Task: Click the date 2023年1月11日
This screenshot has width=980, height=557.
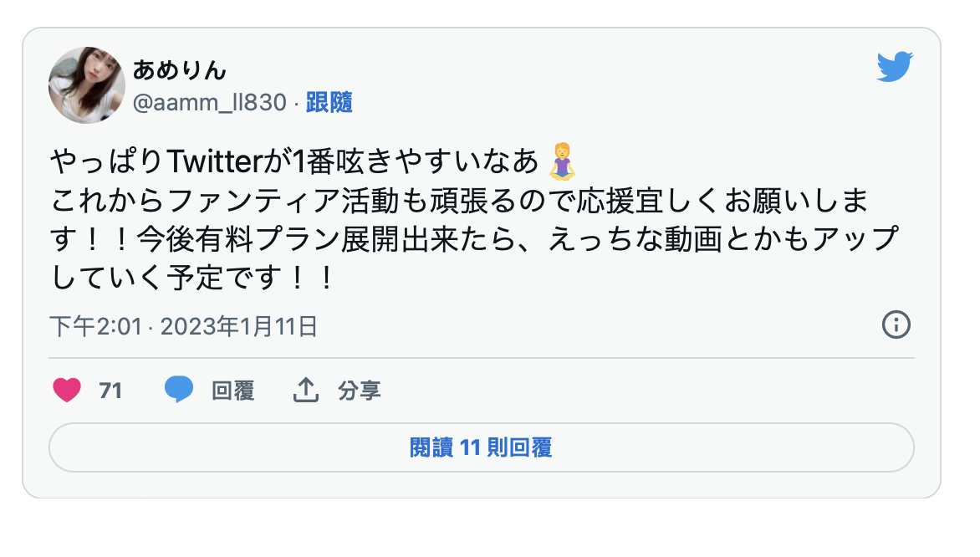Action: pos(239,326)
